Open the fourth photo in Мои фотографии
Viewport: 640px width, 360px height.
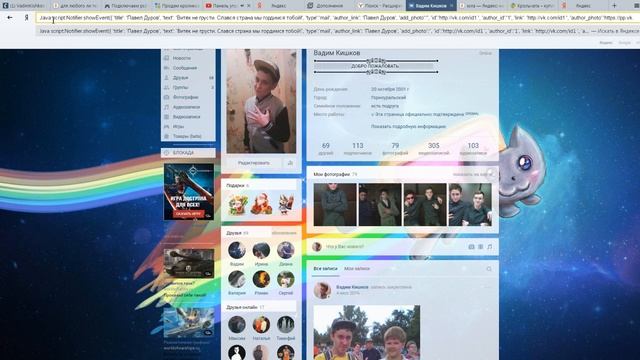click(x=470, y=204)
